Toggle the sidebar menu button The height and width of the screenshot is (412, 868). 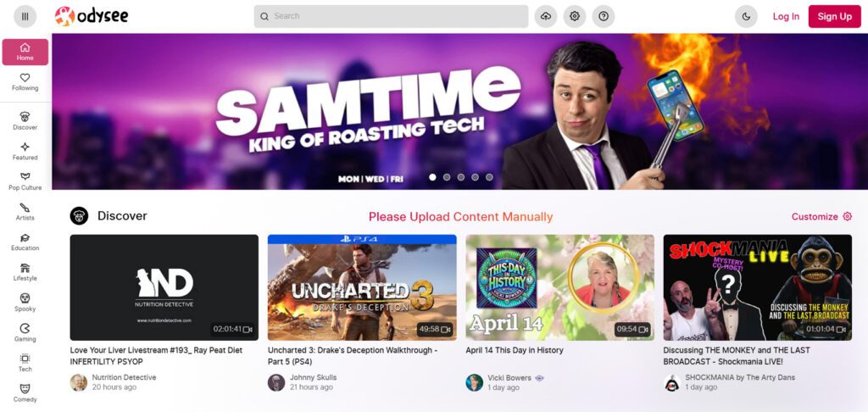[x=25, y=16]
